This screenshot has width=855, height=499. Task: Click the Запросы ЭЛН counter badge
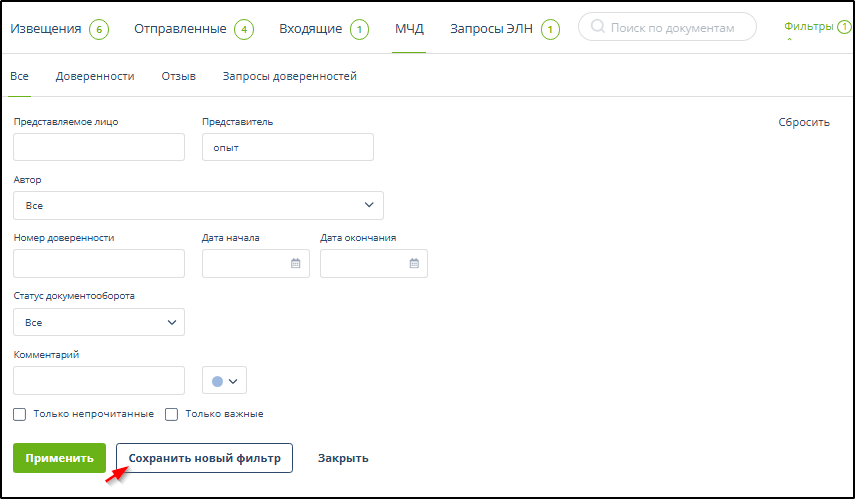click(550, 29)
